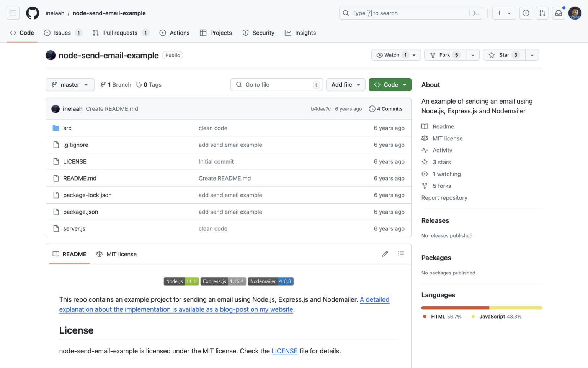Open the Actions tab

pyautogui.click(x=175, y=33)
